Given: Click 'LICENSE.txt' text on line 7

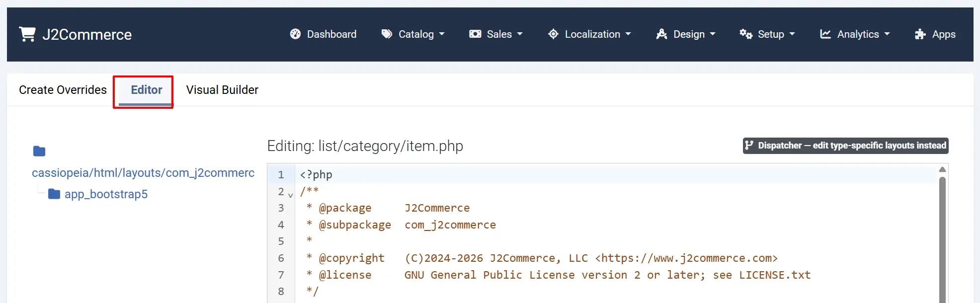Looking at the screenshot, I should 775,275.
